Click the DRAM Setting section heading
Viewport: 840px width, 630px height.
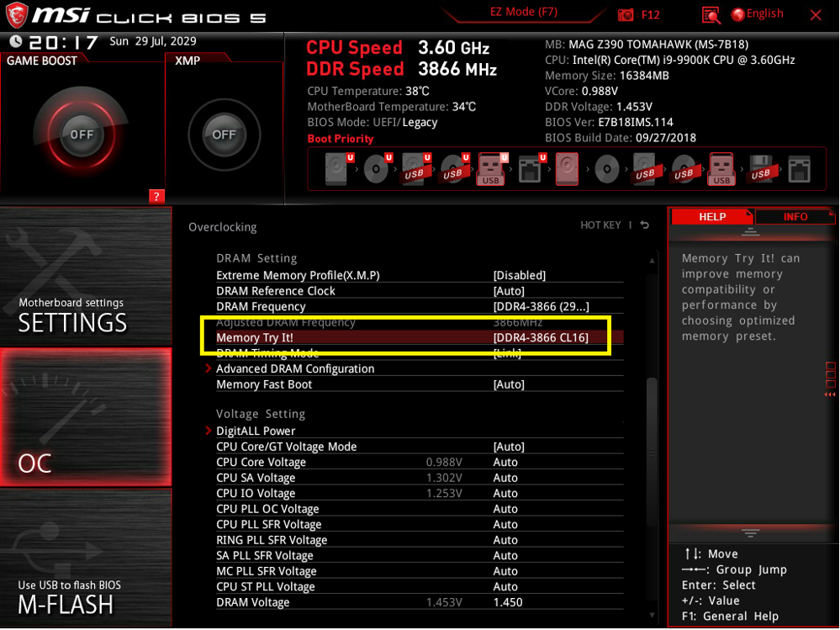point(256,258)
